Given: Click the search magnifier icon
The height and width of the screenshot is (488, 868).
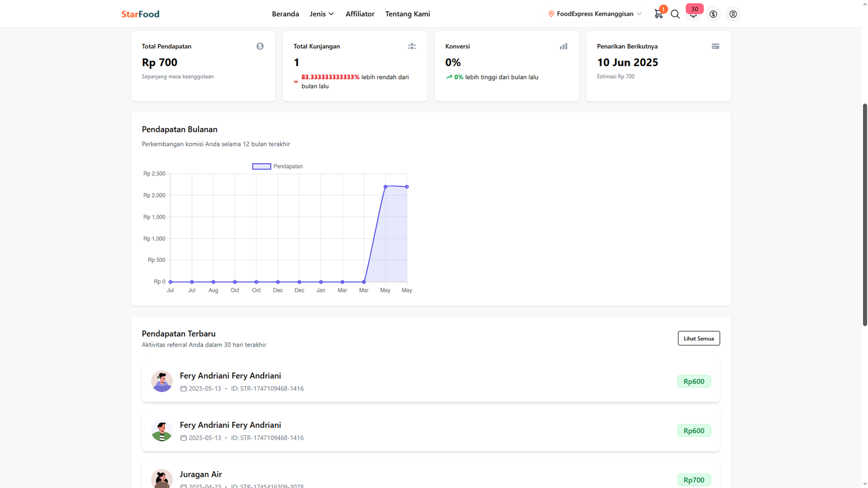Looking at the screenshot, I should coord(675,14).
